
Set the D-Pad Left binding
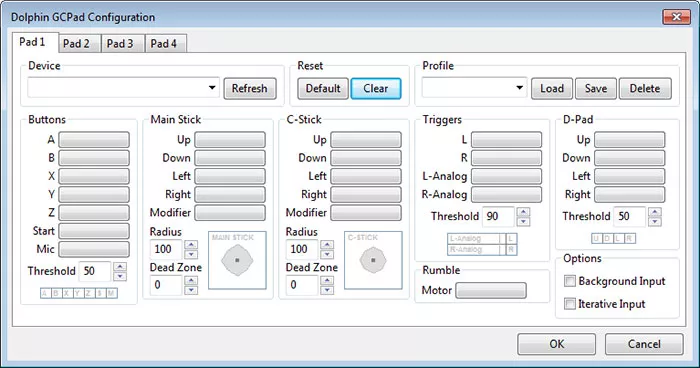point(629,176)
